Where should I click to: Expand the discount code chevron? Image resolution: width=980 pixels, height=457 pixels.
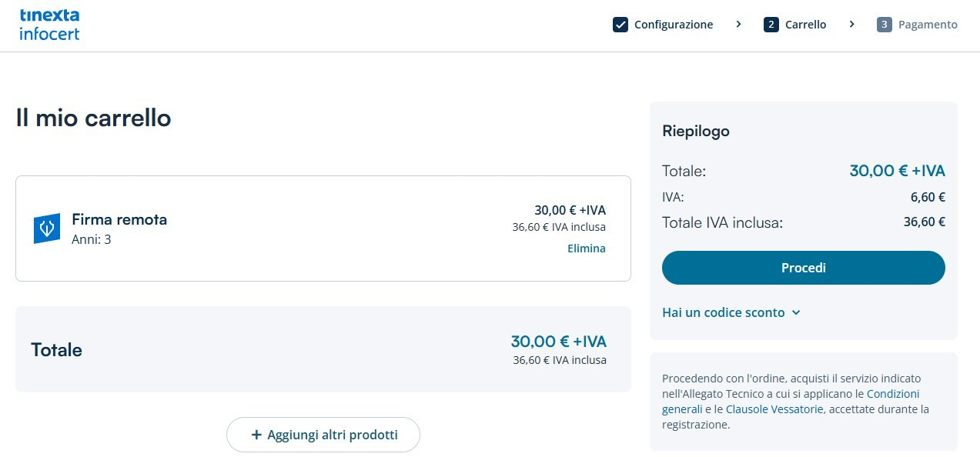[796, 312]
